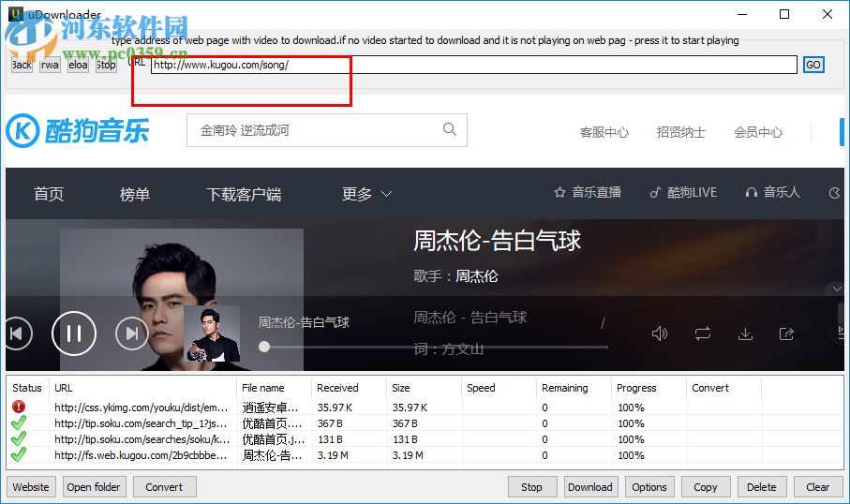Sort by the Status column header
850x504 pixels.
coord(27,388)
